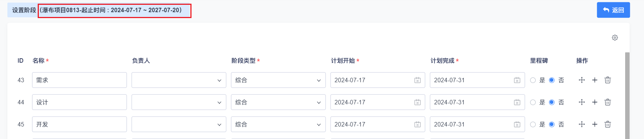Open table settings gear icon

615,38
